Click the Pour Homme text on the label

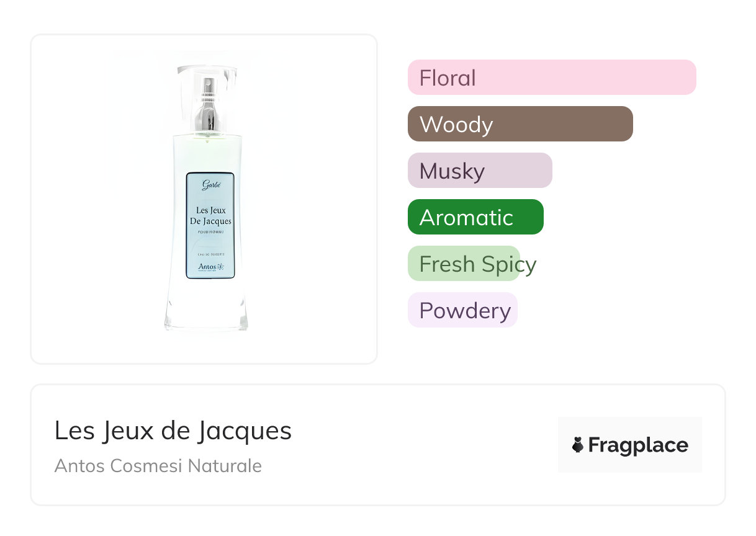tap(210, 232)
